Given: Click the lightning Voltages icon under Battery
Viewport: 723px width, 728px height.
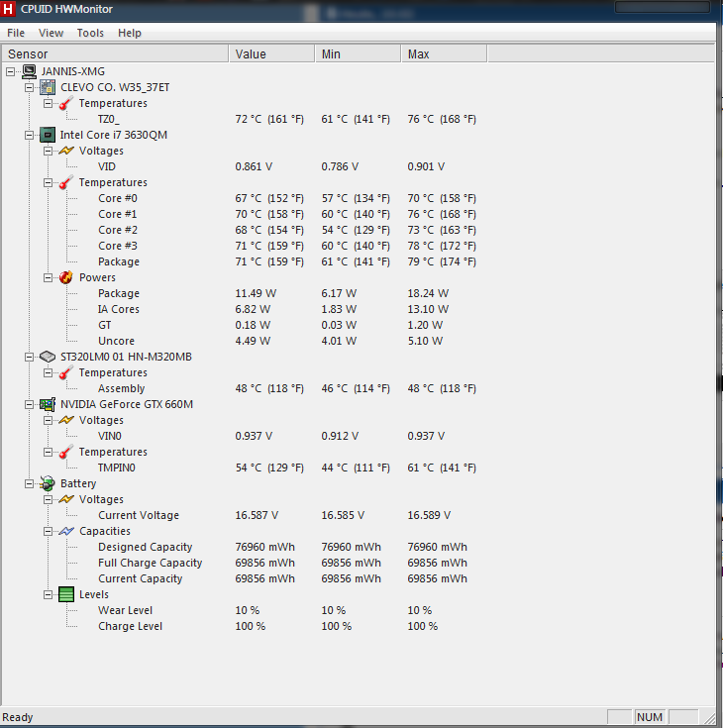Looking at the screenshot, I should pyautogui.click(x=66, y=499).
